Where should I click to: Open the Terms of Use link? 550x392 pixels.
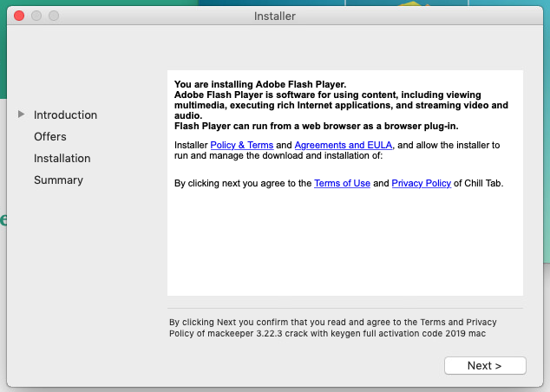pyautogui.click(x=342, y=183)
